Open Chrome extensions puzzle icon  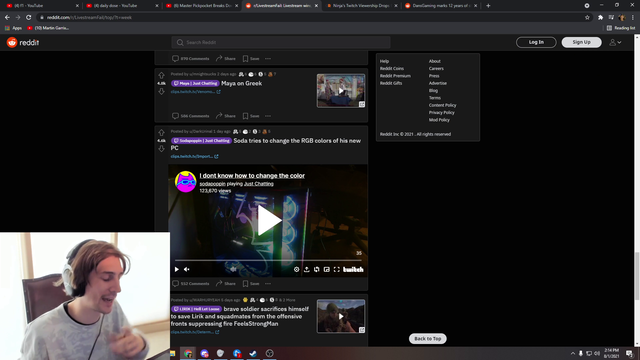[600, 18]
